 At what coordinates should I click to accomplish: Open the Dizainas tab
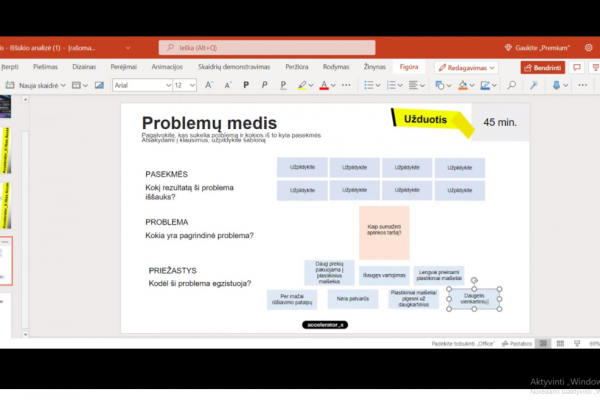coord(84,67)
